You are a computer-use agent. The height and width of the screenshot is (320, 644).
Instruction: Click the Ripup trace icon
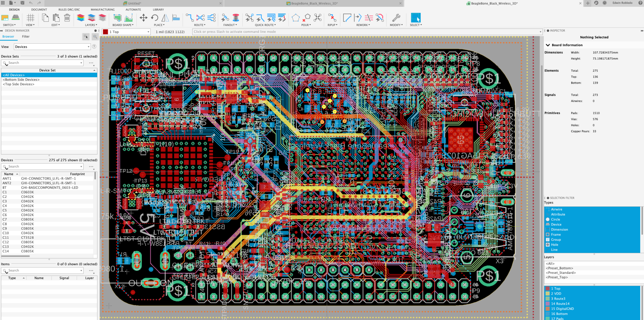tap(332, 18)
